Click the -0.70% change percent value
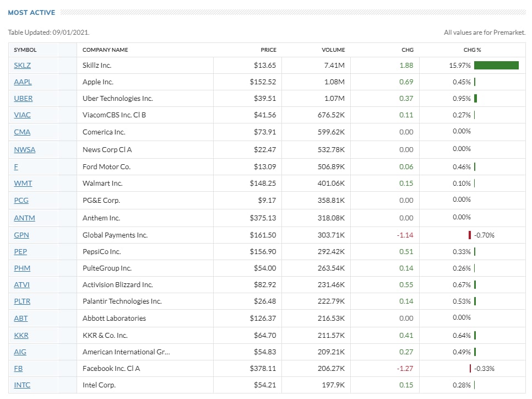The image size is (532, 399). point(484,235)
